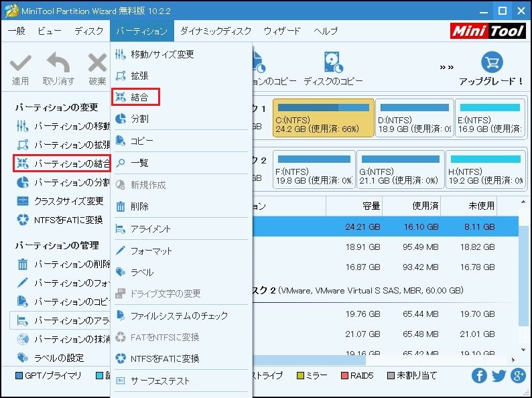Click パーティションの削除 in the sidebar

63,264
